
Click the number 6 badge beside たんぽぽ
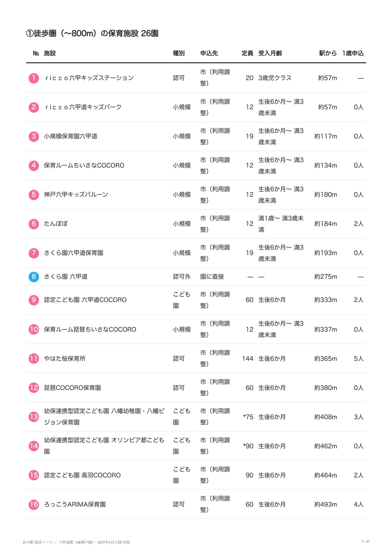pos(34,224)
